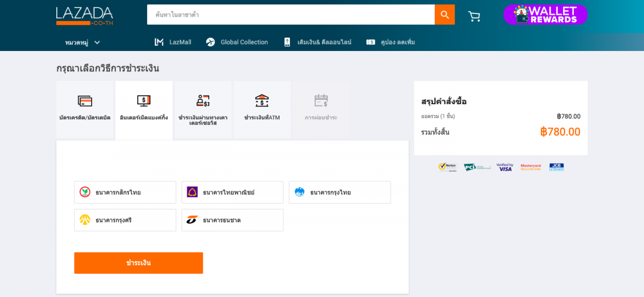
Task: Open the Wallet Rewards banner
Action: 545,15
